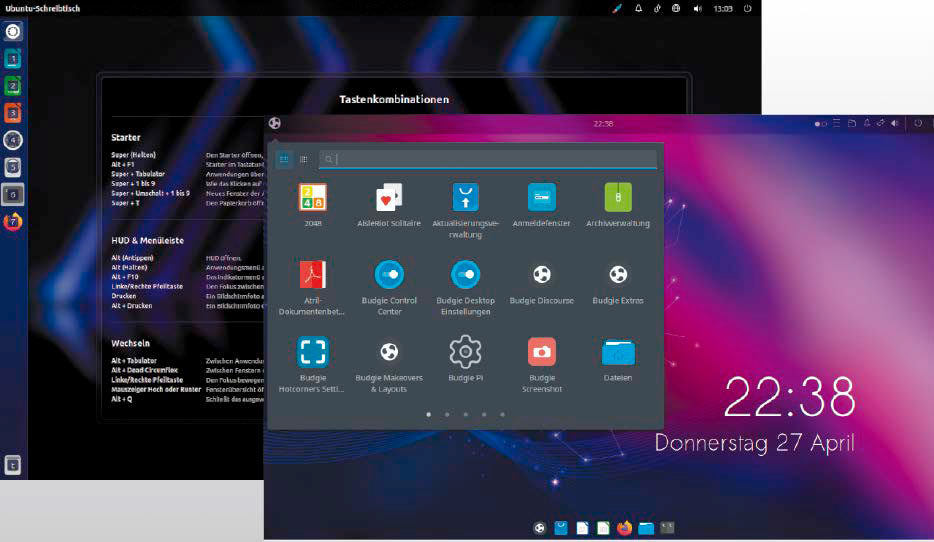
Task: Click the pen indicator in Ubuntu top bar
Action: tap(617, 8)
